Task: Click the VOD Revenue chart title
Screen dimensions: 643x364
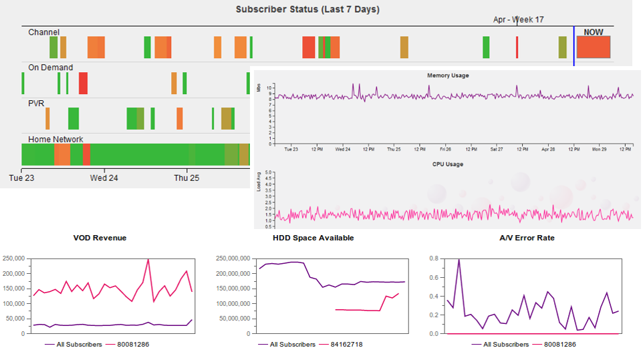Action: click(x=100, y=238)
